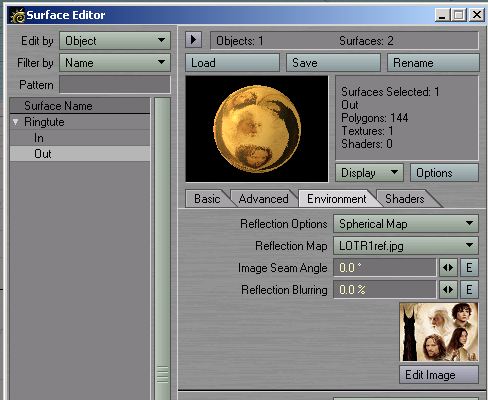Open the Advanced tab
This screenshot has height=400, width=488.
point(263,199)
